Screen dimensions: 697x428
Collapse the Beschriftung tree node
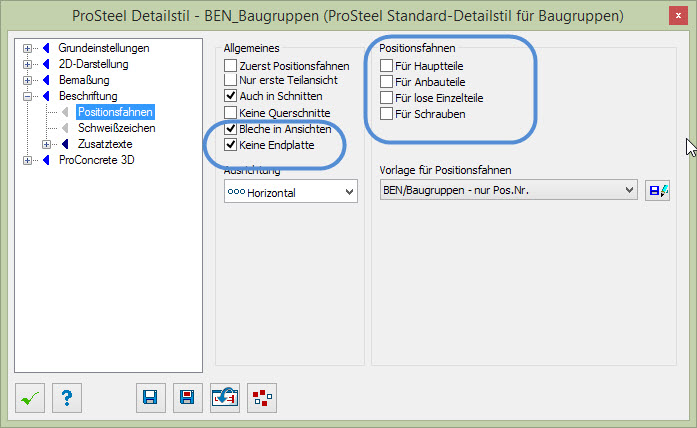28,96
